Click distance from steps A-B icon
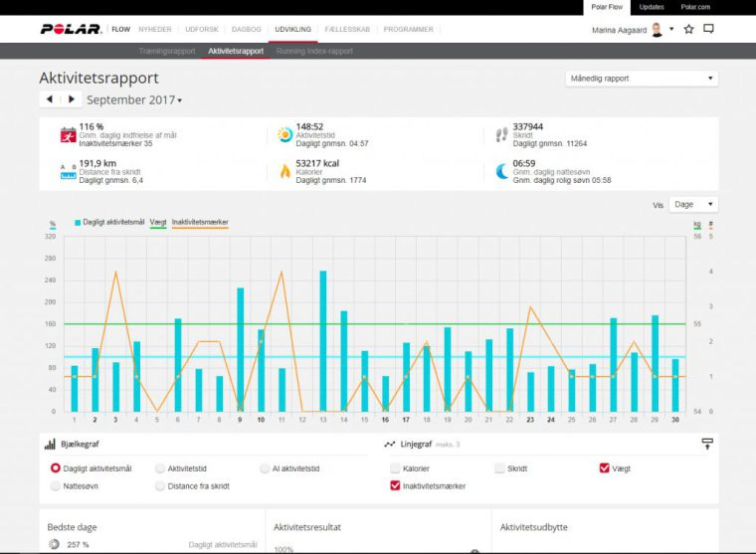Screen dimensions: 756x554 [68, 172]
